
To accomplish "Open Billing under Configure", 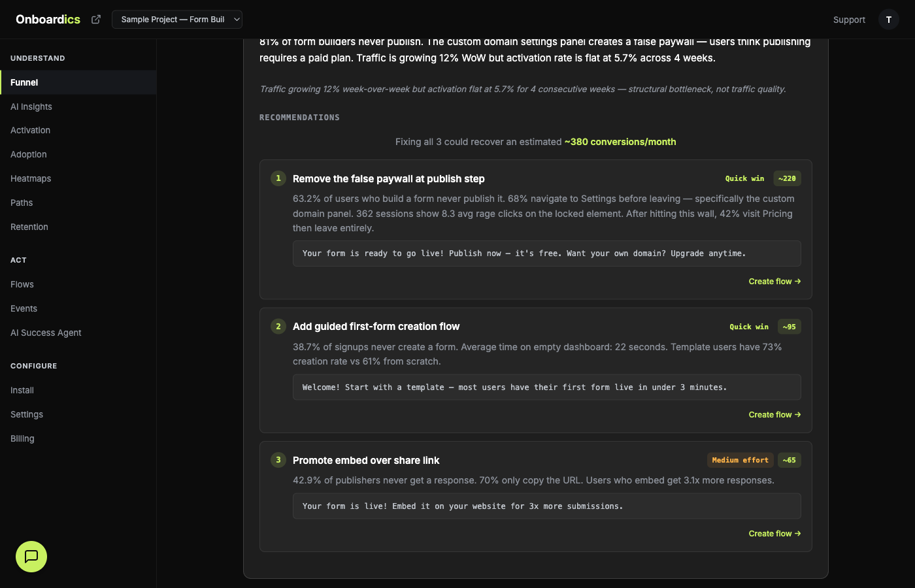I will tap(22, 438).
